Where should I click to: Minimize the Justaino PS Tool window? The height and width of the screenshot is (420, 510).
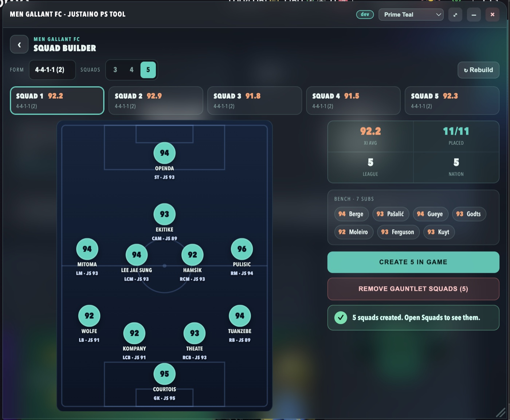pos(474,15)
